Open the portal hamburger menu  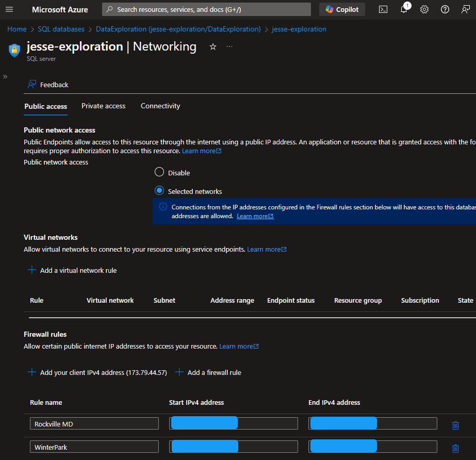click(x=9, y=9)
